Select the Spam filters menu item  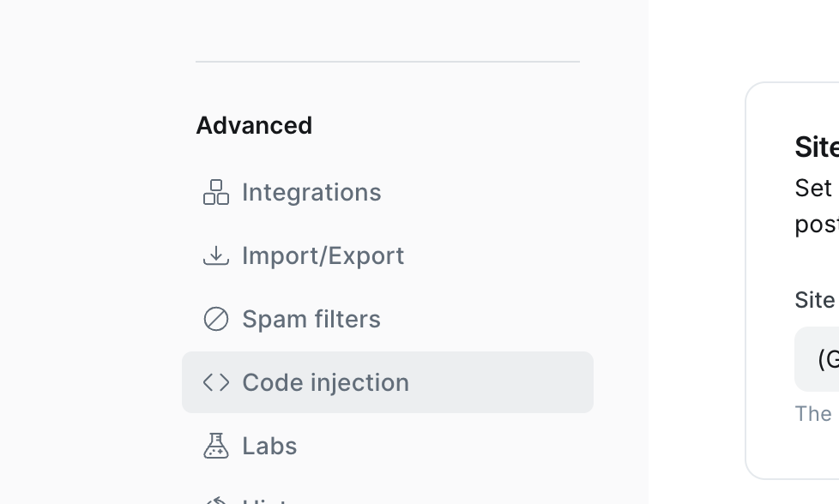311,319
